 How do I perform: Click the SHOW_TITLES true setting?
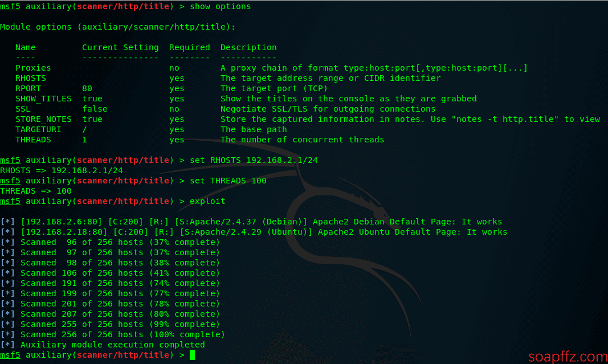(x=92, y=99)
